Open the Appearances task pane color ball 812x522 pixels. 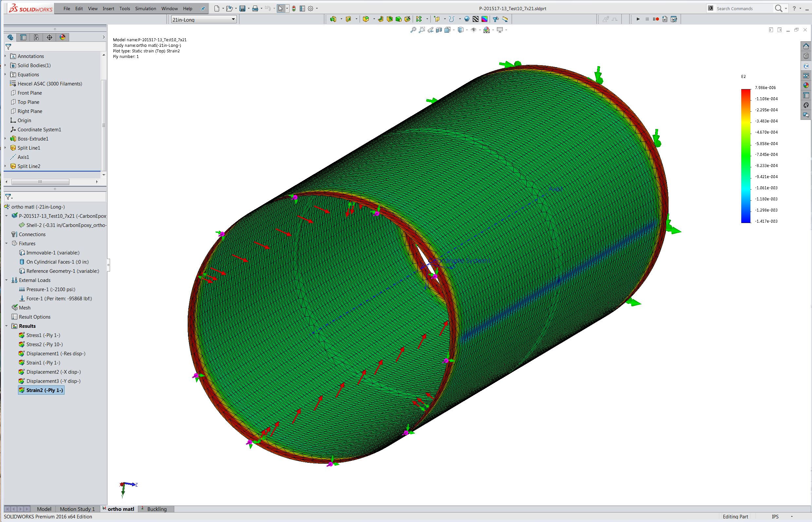(x=806, y=85)
